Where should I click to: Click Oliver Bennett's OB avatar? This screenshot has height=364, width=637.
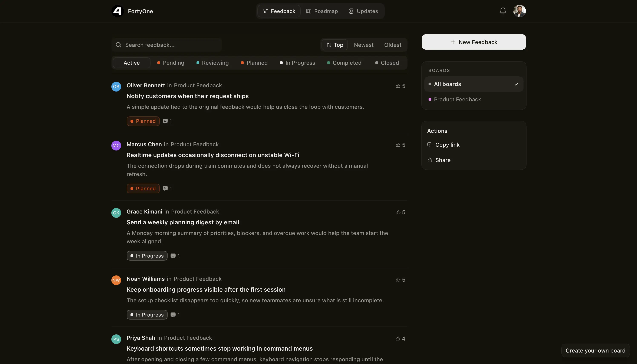(116, 86)
